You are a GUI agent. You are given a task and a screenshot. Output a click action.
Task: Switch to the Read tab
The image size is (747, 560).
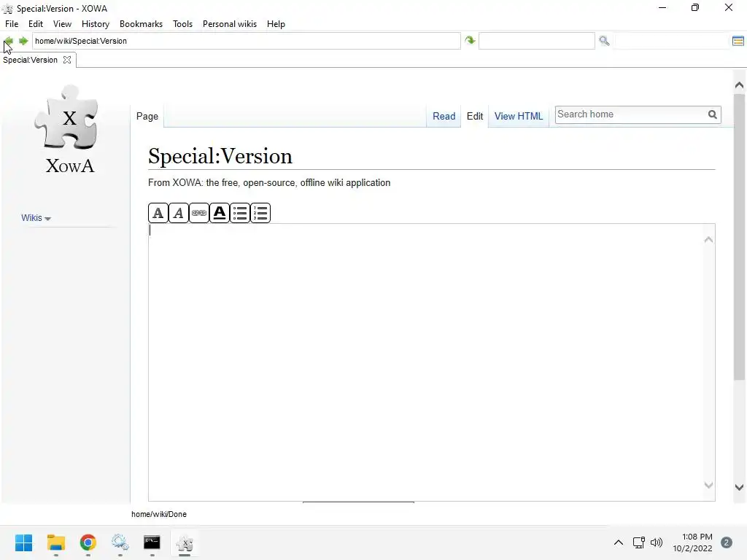point(444,116)
